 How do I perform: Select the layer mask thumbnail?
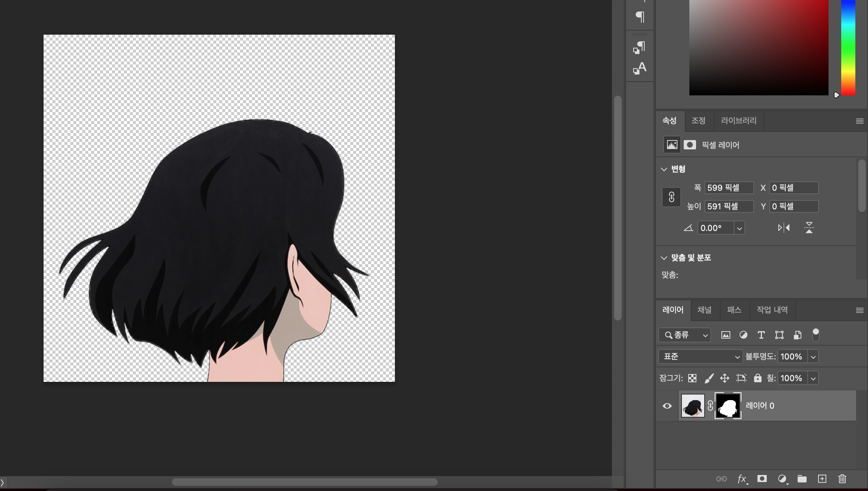pos(728,406)
